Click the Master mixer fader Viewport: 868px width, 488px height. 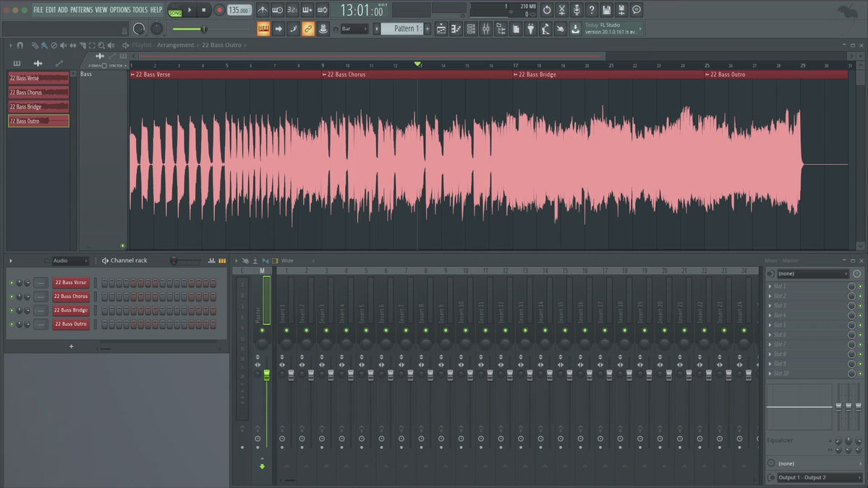pyautogui.click(x=266, y=374)
